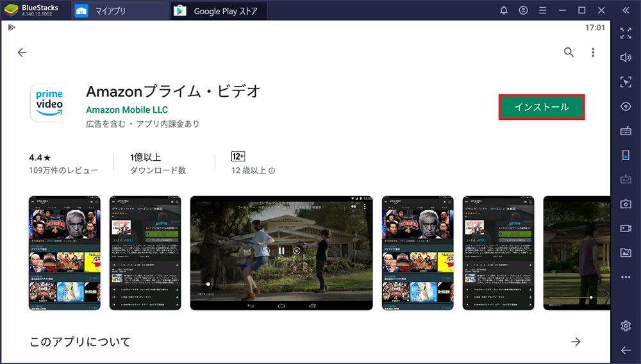This screenshot has width=641, height=364.
Task: Click the rotate device phone icon
Action: pyautogui.click(x=626, y=155)
